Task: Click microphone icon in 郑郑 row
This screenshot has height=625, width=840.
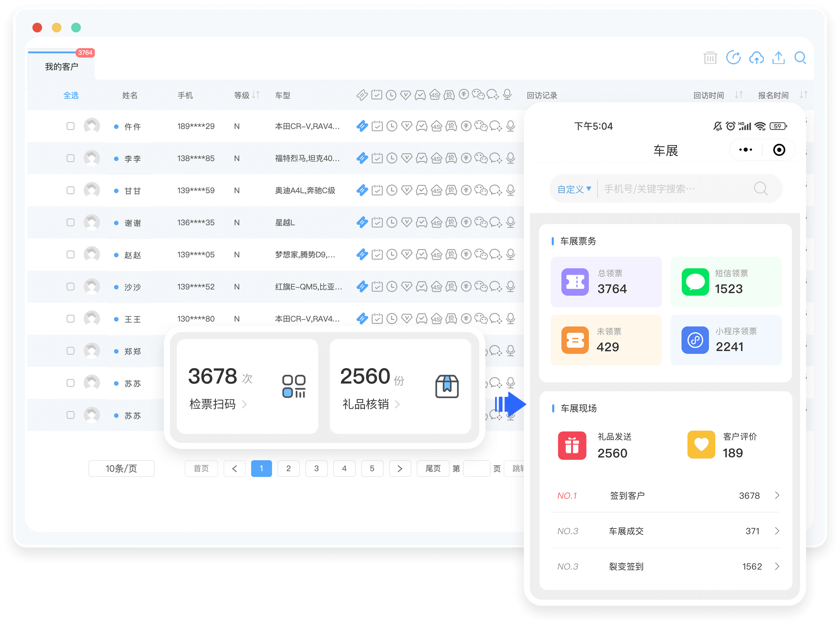Action: [x=510, y=351]
